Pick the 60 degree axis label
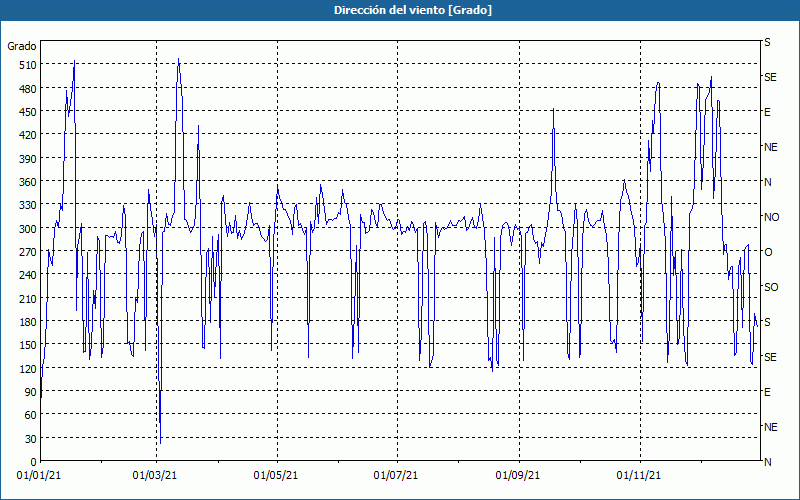 (31, 415)
